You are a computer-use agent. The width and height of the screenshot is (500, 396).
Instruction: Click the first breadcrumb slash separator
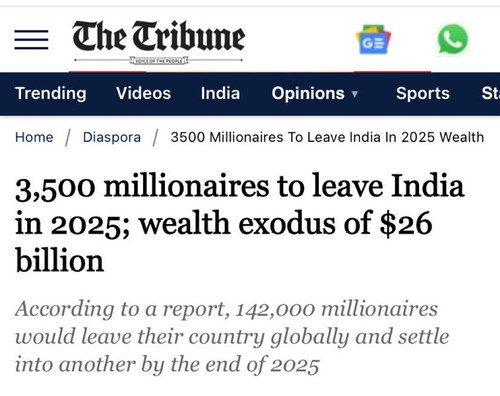point(68,138)
